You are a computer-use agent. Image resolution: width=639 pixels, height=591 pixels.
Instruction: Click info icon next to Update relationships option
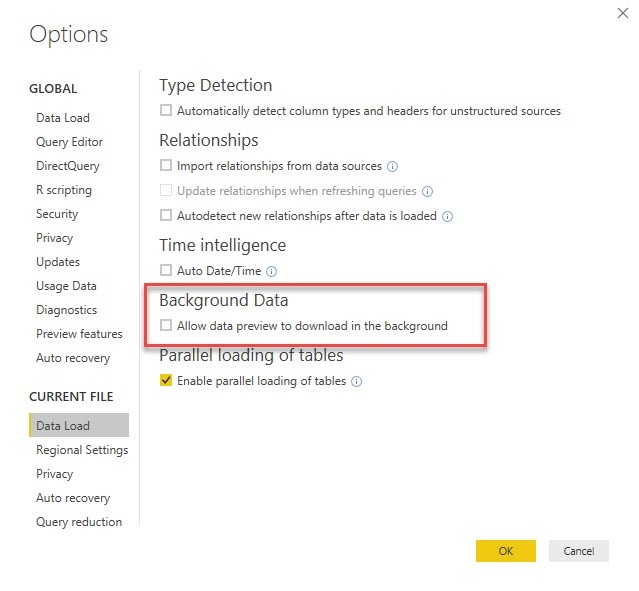click(x=427, y=191)
